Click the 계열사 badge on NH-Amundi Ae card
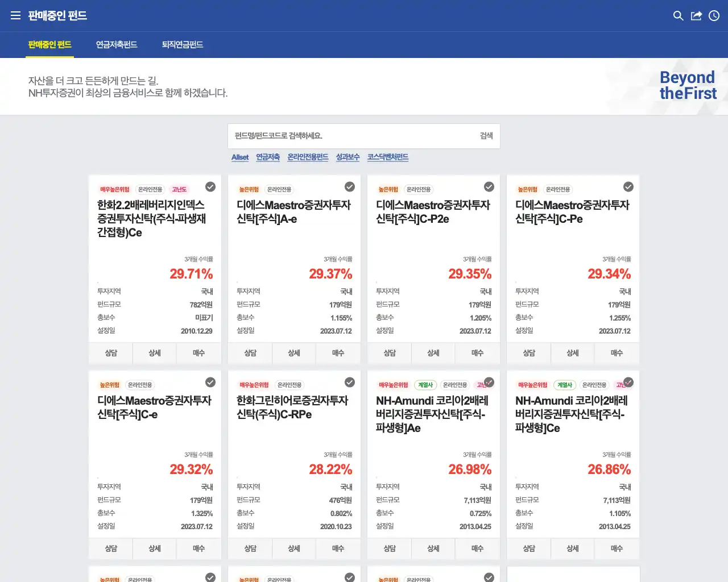This screenshot has width=728, height=582. 425,385
